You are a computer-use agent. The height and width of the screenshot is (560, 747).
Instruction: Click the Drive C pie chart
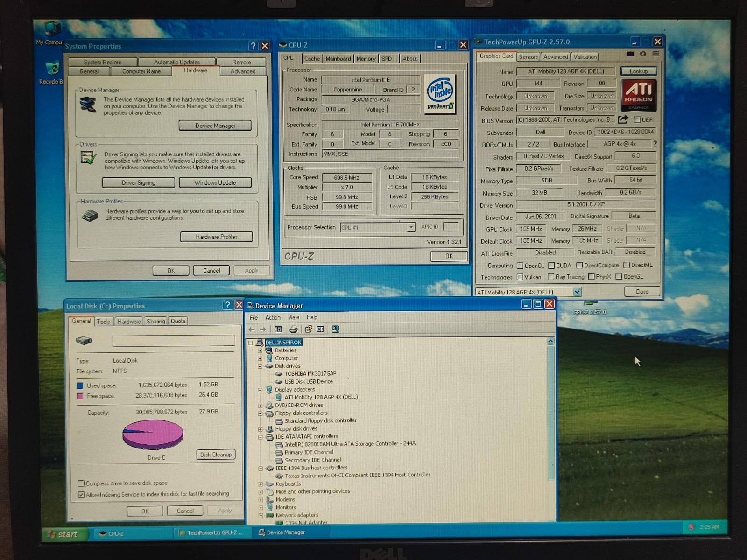[153, 434]
